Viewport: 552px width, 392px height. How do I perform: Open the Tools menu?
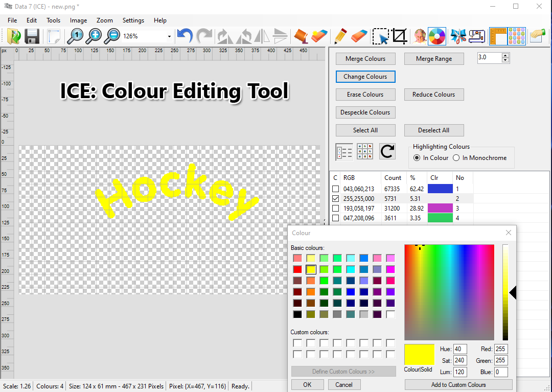click(x=53, y=20)
